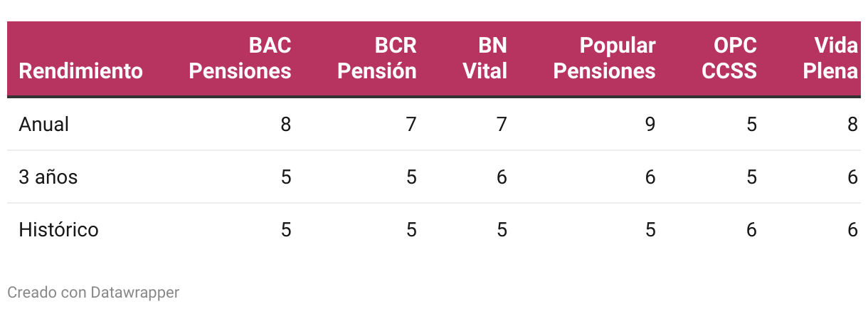This screenshot has height=309, width=868.
Task: Select the OPC CCSS column header
Action: (729, 58)
